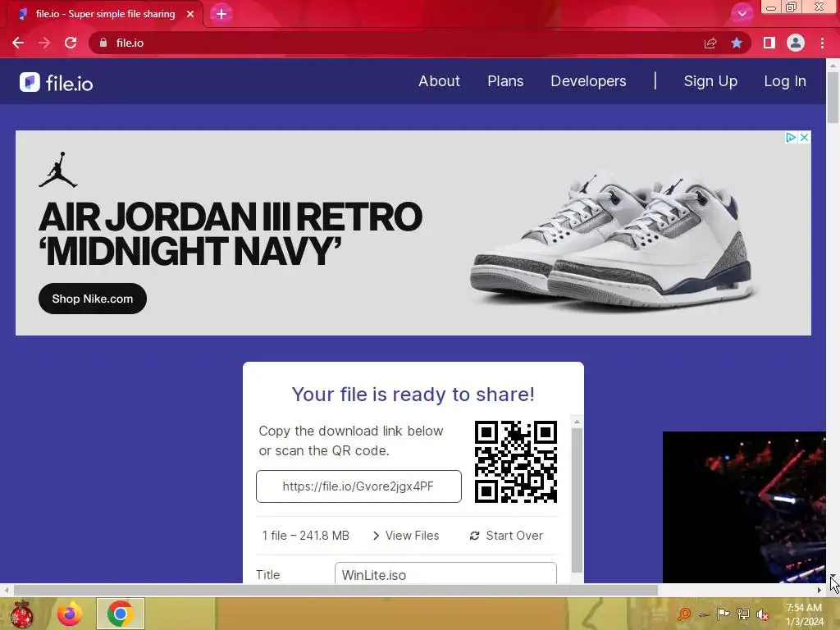Click the magnifier tray icon

point(684,614)
